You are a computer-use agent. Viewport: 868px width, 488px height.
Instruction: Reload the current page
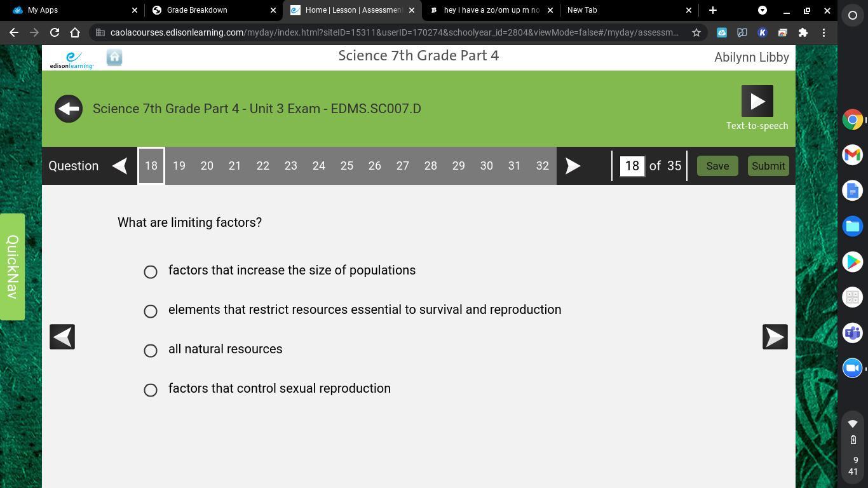click(x=55, y=32)
